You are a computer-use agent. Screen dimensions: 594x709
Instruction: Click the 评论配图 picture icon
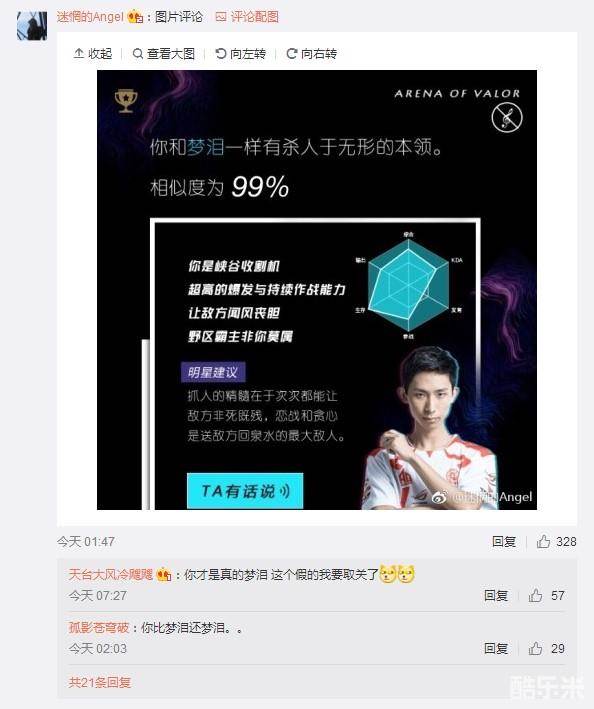pyautogui.click(x=221, y=17)
